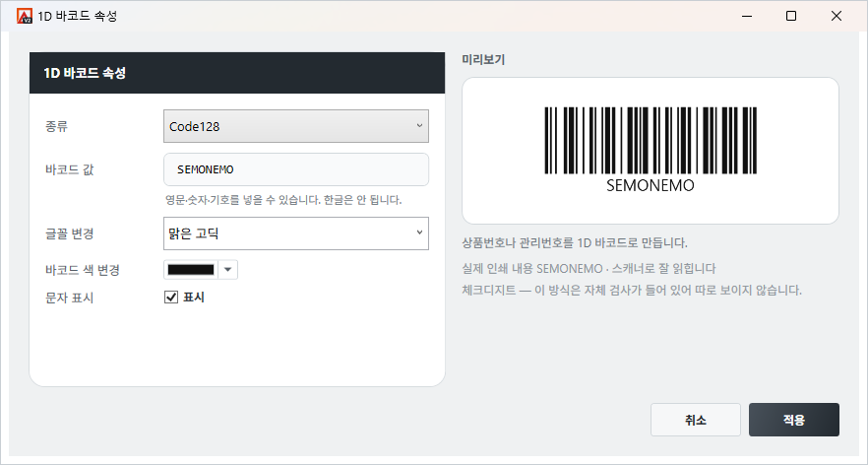This screenshot has height=465, width=868.
Task: Close the 1D 바코드 속성 dialog
Action: point(837,16)
